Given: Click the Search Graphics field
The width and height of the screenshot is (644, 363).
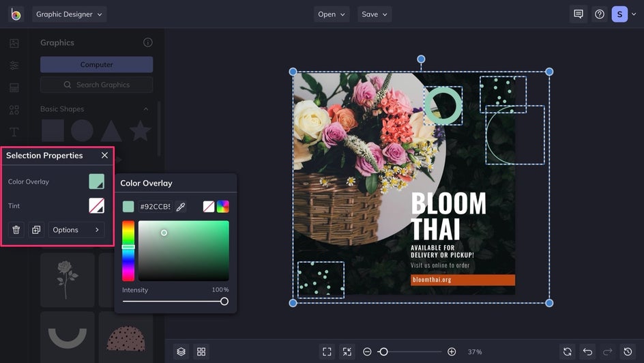Looking at the screenshot, I should click(x=96, y=85).
